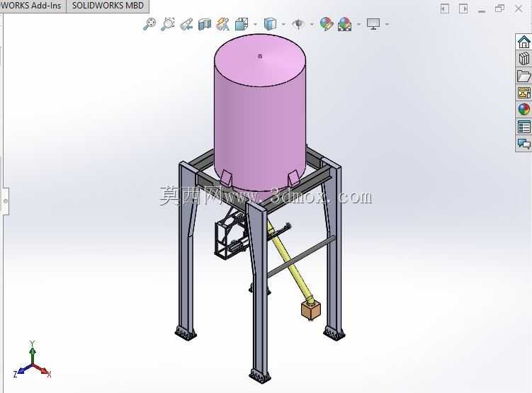Click View Settings monitor icon

point(373,24)
